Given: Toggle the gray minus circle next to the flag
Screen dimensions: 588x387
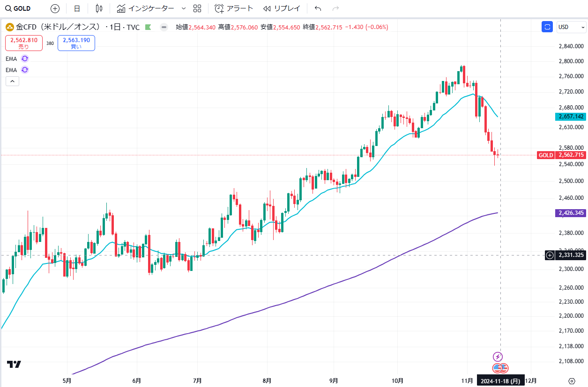Looking at the screenshot, I should (x=164, y=27).
